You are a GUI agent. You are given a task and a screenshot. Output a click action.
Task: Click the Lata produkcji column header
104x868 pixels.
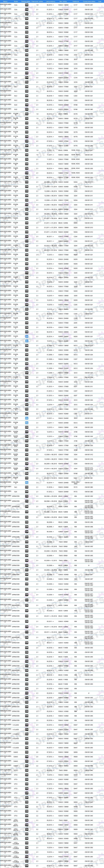pos(50,1)
